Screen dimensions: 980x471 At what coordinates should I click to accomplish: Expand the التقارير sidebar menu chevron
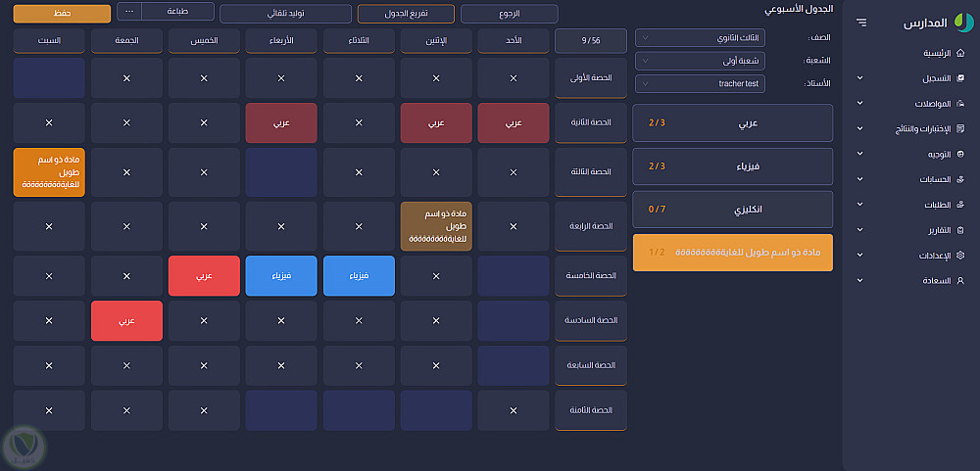(860, 229)
